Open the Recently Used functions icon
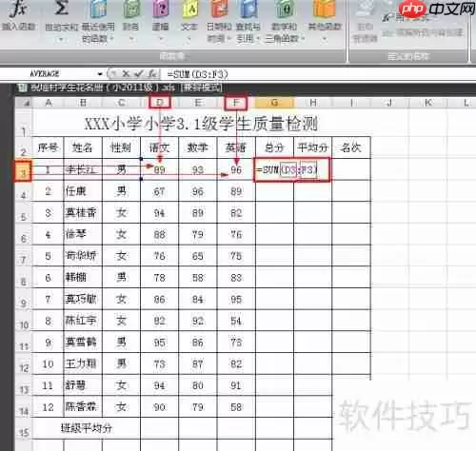 (98, 9)
